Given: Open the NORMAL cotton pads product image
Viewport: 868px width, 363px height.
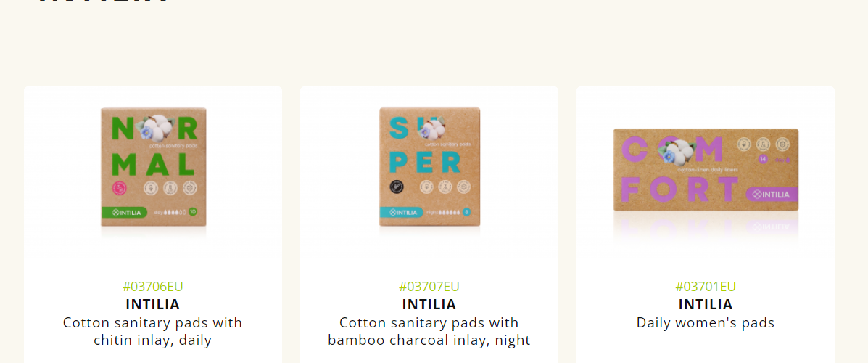Looking at the screenshot, I should [153, 167].
